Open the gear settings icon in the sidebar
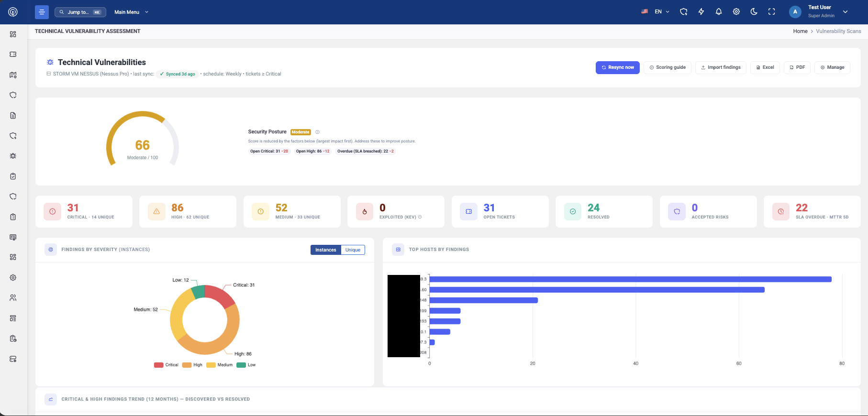Image resolution: width=868 pixels, height=416 pixels. pyautogui.click(x=13, y=277)
